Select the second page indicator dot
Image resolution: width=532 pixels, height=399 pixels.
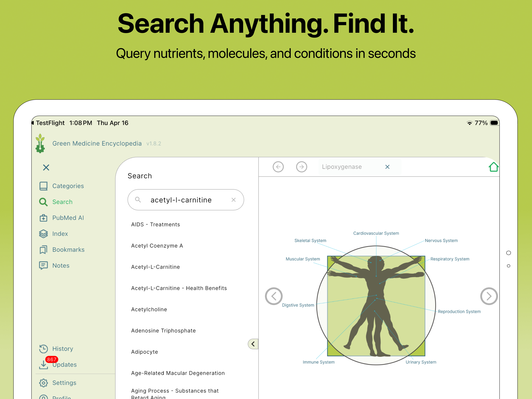508,266
